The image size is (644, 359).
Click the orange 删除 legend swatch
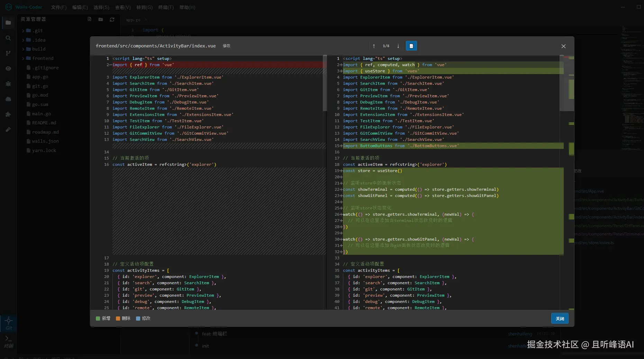click(118, 318)
